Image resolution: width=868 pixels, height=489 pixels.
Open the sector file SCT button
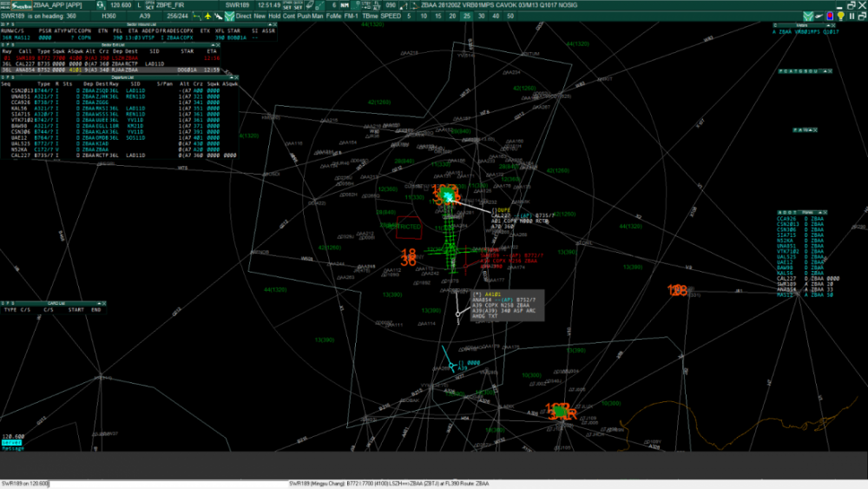click(149, 5)
